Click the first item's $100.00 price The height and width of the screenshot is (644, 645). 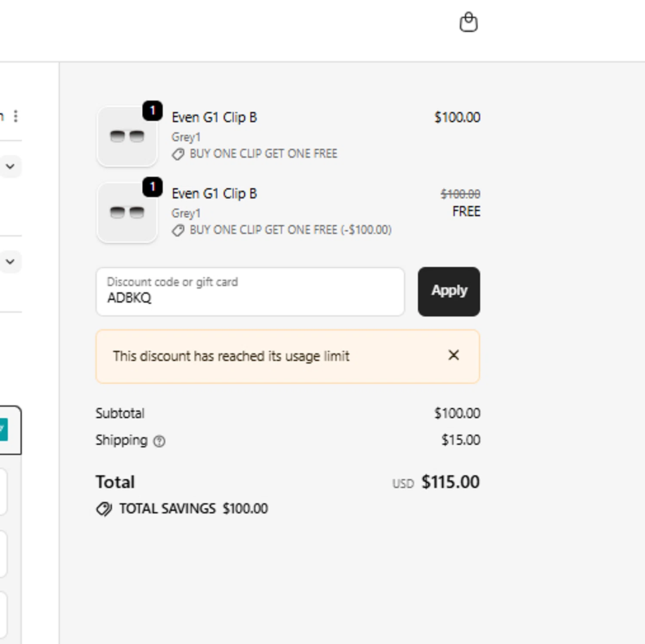(x=457, y=117)
